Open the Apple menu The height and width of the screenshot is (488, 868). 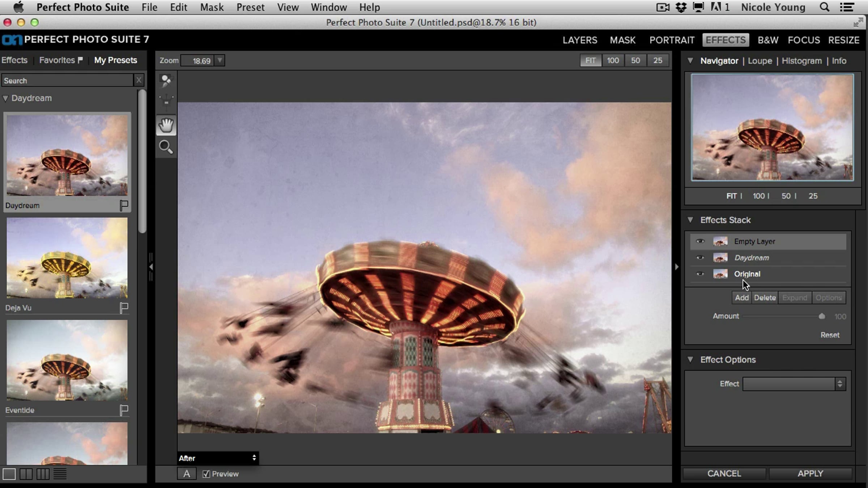[x=18, y=7]
